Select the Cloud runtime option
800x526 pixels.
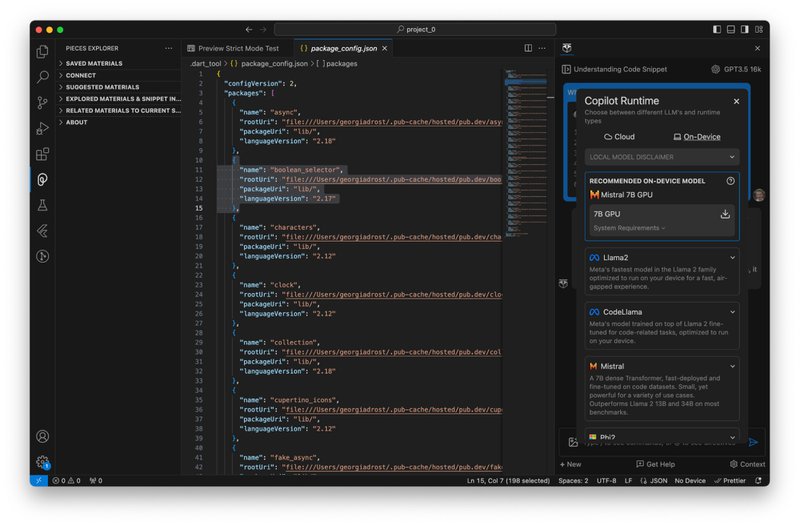coord(619,137)
